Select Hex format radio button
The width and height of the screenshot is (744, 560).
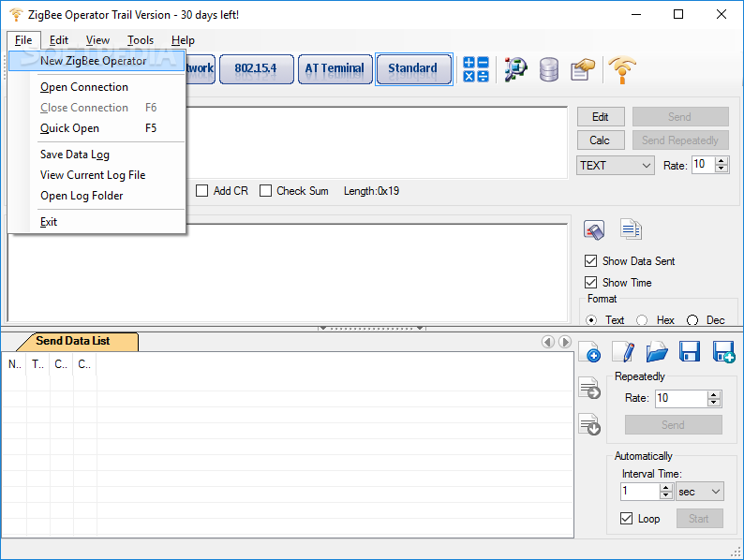[642, 320]
